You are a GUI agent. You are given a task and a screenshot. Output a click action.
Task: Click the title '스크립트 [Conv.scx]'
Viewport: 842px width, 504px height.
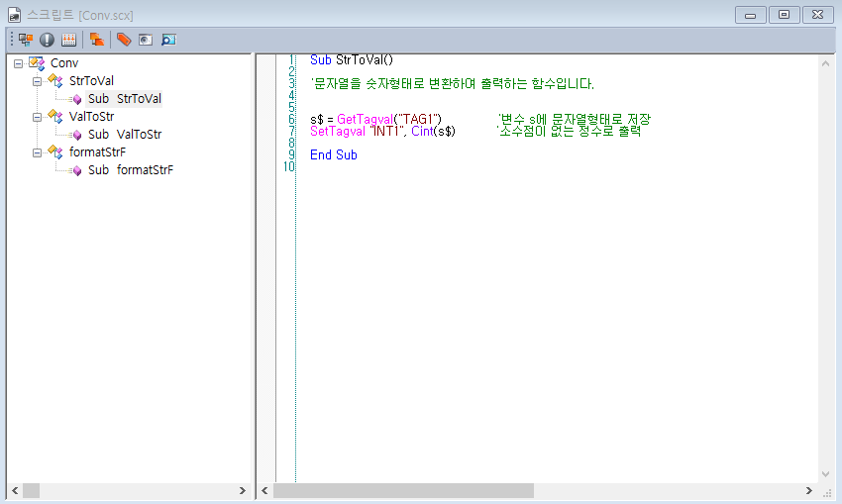(80, 15)
